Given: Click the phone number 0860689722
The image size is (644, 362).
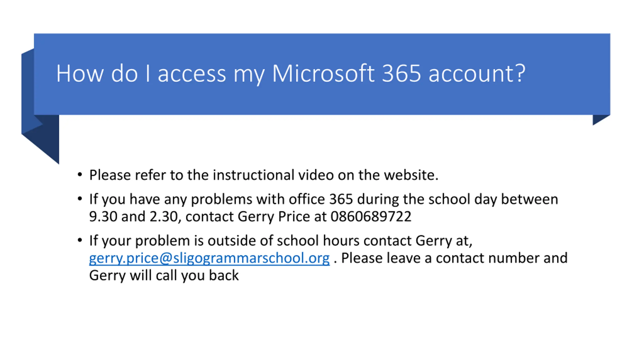Looking at the screenshot, I should 371,216.
